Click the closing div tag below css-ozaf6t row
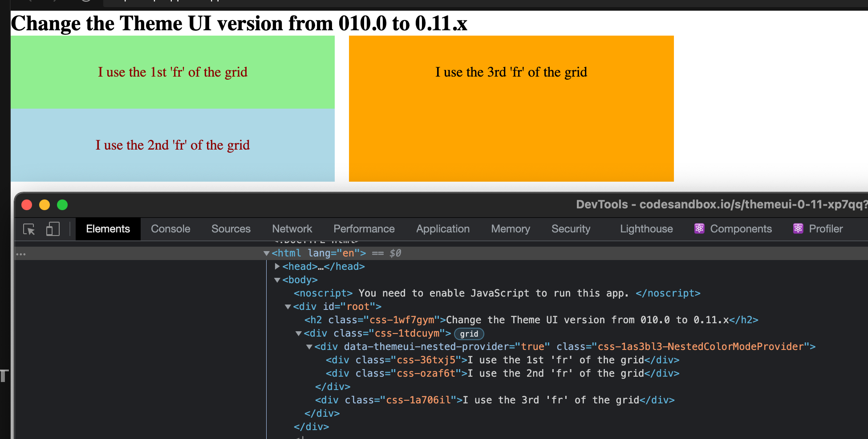 [333, 387]
